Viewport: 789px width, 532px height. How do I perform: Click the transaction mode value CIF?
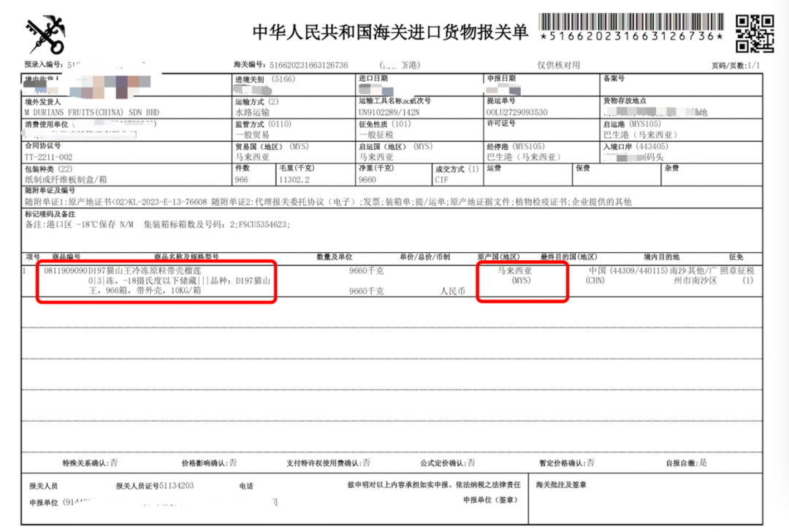(x=441, y=180)
